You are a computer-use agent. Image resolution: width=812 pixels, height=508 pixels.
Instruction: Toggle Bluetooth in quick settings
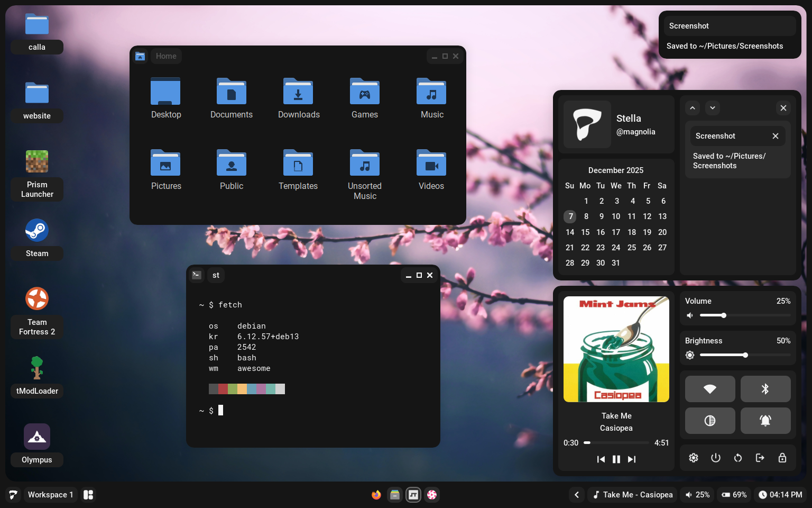765,389
